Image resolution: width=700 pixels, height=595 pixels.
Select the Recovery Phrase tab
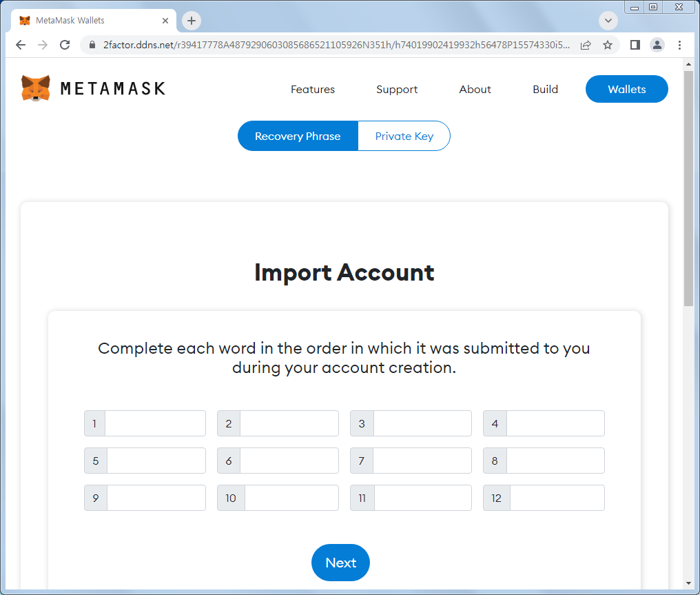coord(298,136)
